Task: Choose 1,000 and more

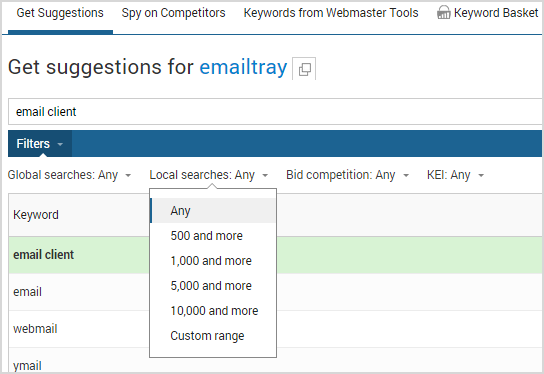Action: pos(213,261)
